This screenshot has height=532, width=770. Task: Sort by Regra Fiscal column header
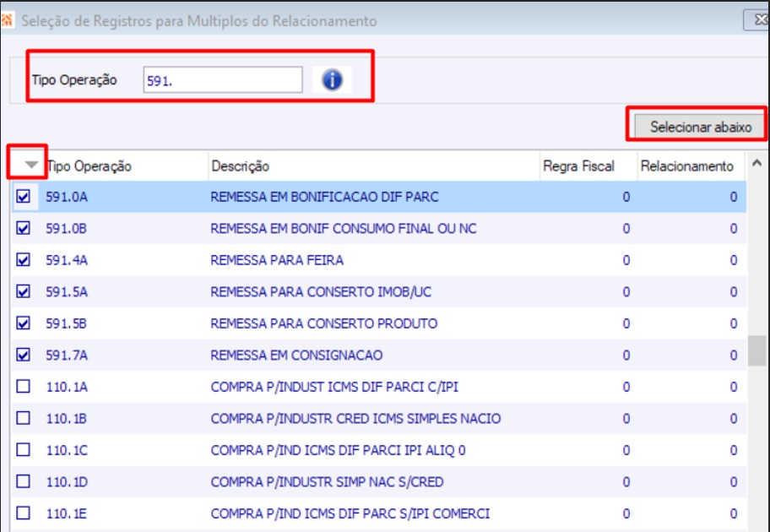[578, 166]
